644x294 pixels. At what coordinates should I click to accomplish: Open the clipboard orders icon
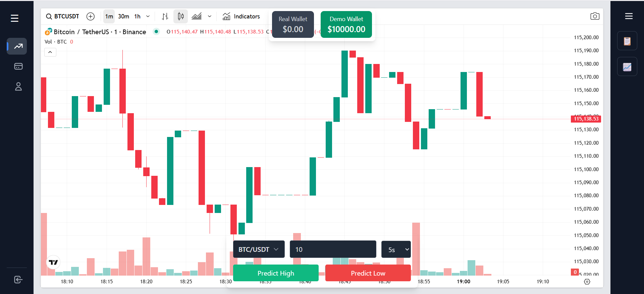click(x=627, y=41)
